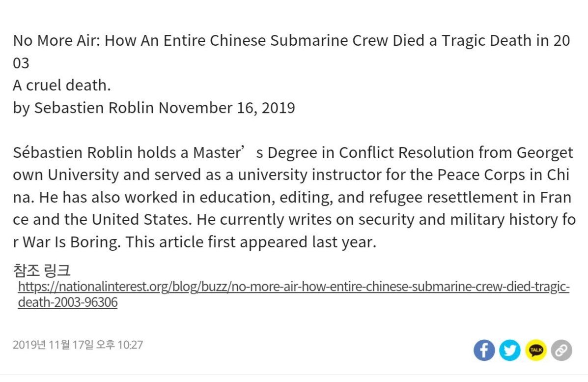This screenshot has height=382, width=588.
Task: Click the 'A cruel death.' subtitle line
Action: pos(62,85)
